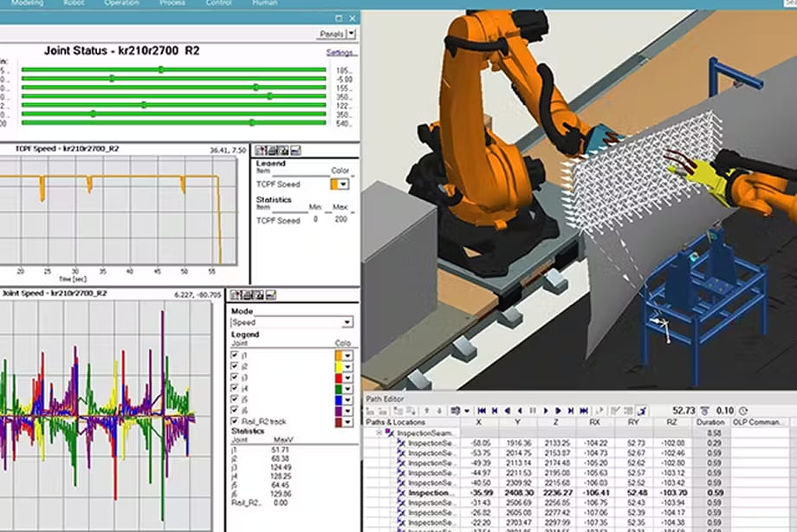Click last icon in Joint Speed graph toolbar
The image size is (797, 532).
coord(271,295)
